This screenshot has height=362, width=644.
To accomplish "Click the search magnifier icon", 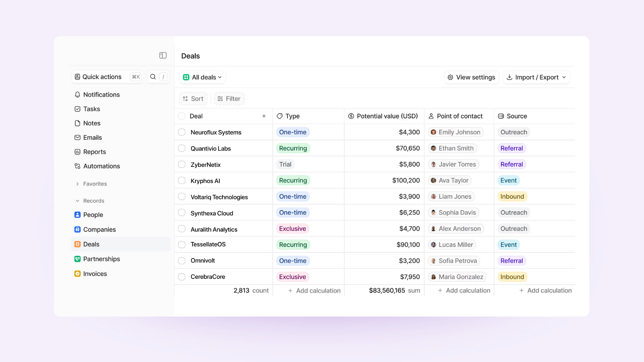I will pyautogui.click(x=153, y=77).
